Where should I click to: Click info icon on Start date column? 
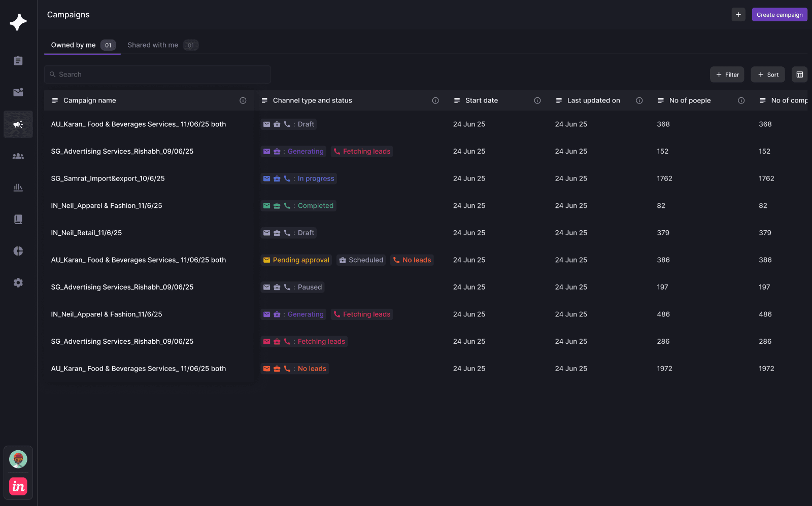point(537,100)
